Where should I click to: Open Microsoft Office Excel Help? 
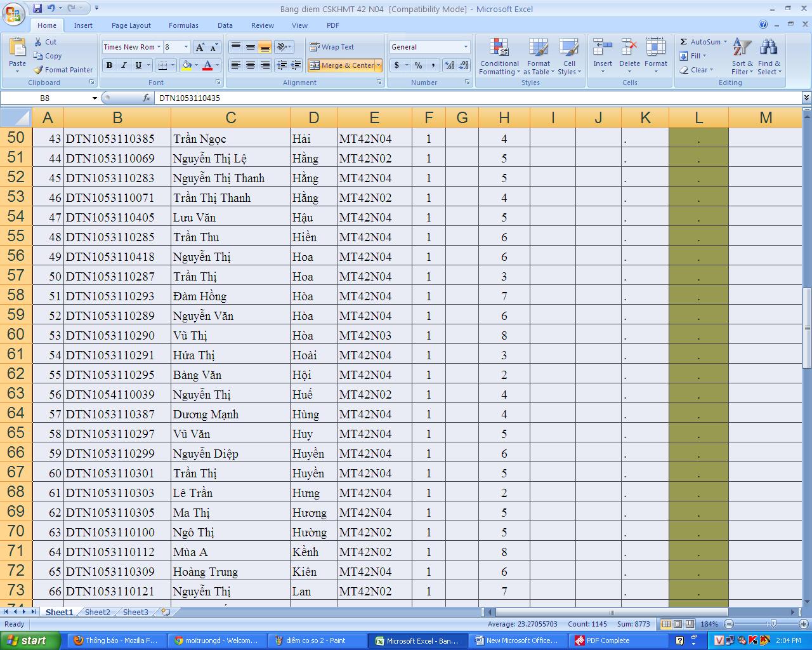click(x=763, y=24)
